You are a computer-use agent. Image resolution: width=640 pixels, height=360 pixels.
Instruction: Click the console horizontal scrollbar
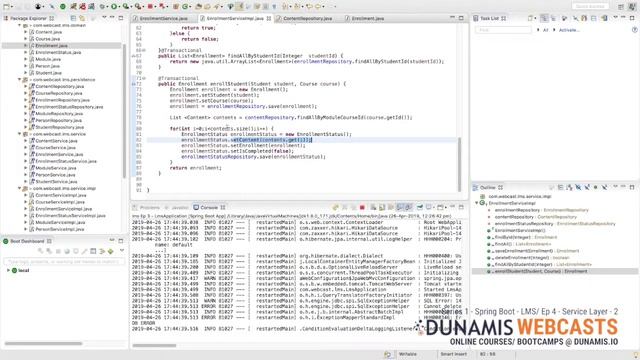[x=154, y=345]
